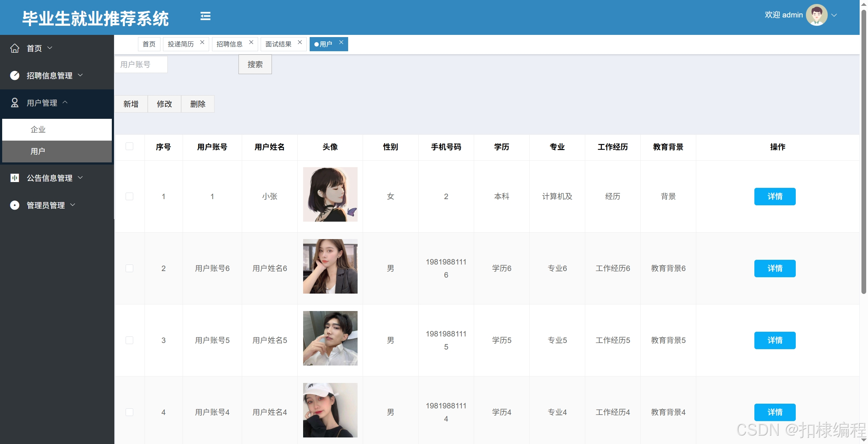The height and width of the screenshot is (444, 868).
Task: Click the vertical page scrollbar
Action: 864,152
